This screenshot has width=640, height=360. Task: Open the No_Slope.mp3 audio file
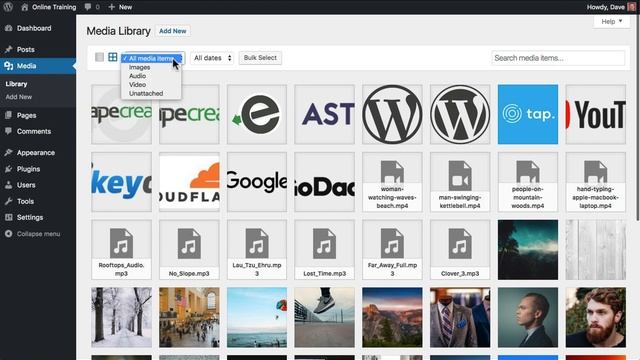pos(189,250)
